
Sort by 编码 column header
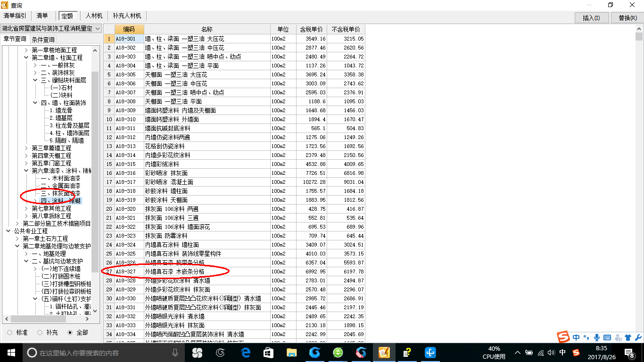pyautogui.click(x=129, y=29)
